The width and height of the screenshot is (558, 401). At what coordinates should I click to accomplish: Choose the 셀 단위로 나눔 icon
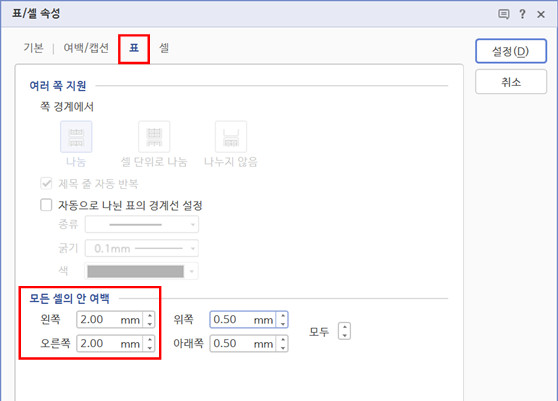point(154,137)
